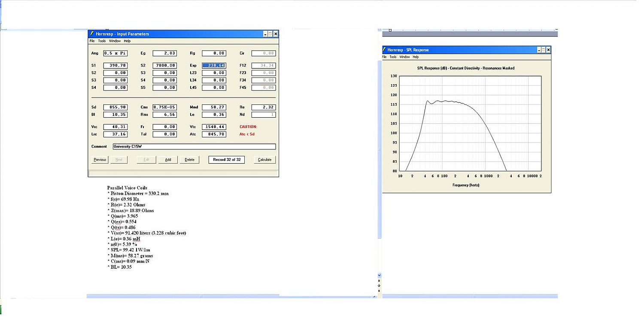Select the L45 input field
The height and width of the screenshot is (322, 644).
point(214,88)
